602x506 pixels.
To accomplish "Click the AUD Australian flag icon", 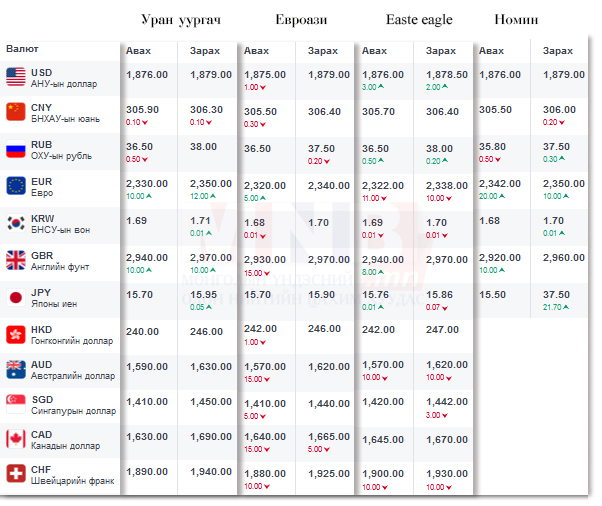I will [15, 369].
